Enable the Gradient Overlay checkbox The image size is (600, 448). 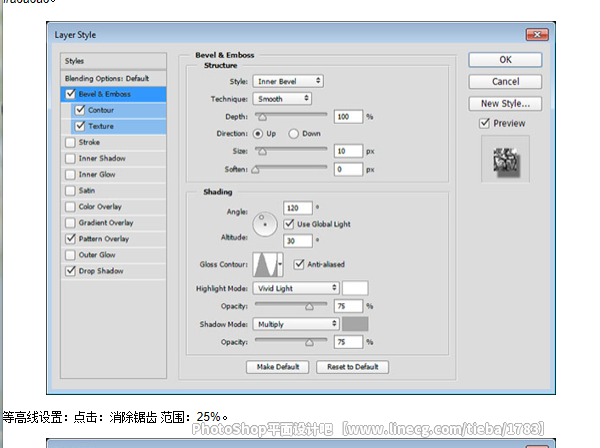70,223
